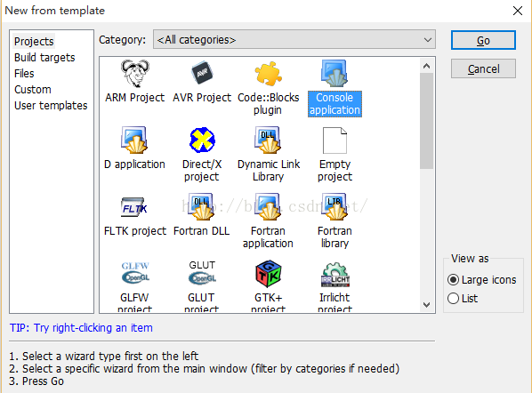Pick the FLTK project icon
The image size is (532, 393).
pos(134,207)
